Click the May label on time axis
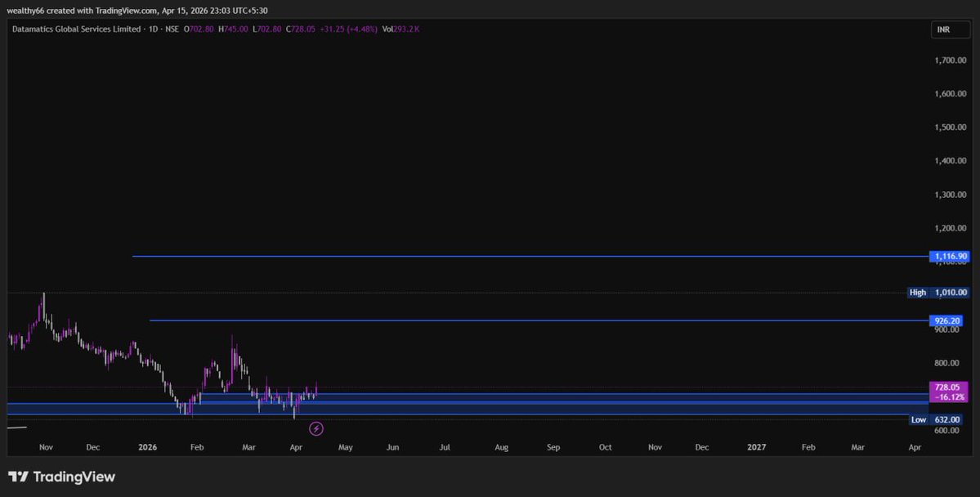This screenshot has width=980, height=497. pos(346,448)
